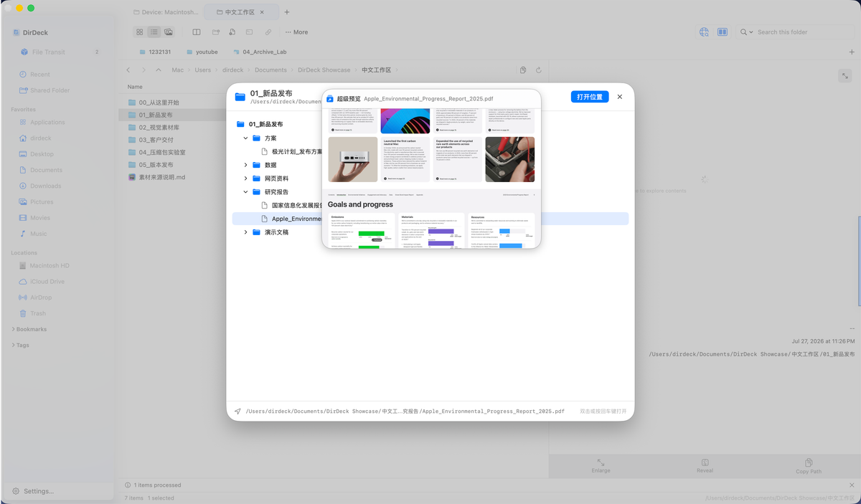Click the 打开位置 button

590,97
